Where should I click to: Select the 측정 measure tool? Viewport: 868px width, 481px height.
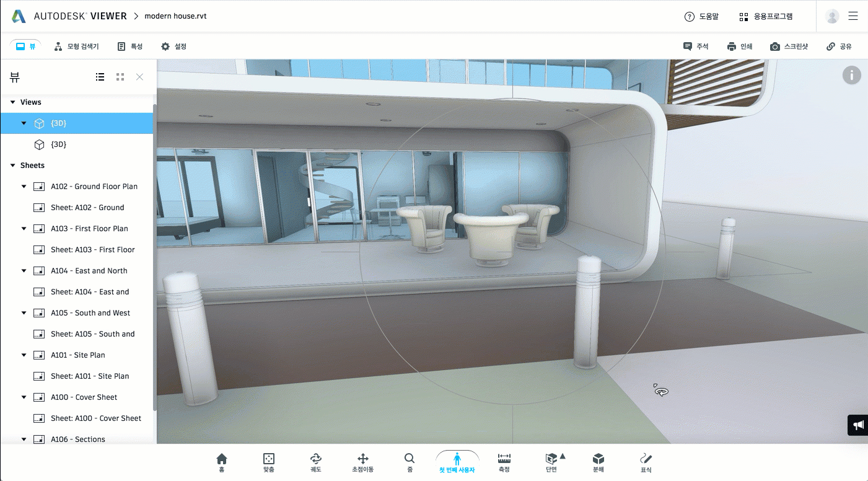tap(504, 462)
